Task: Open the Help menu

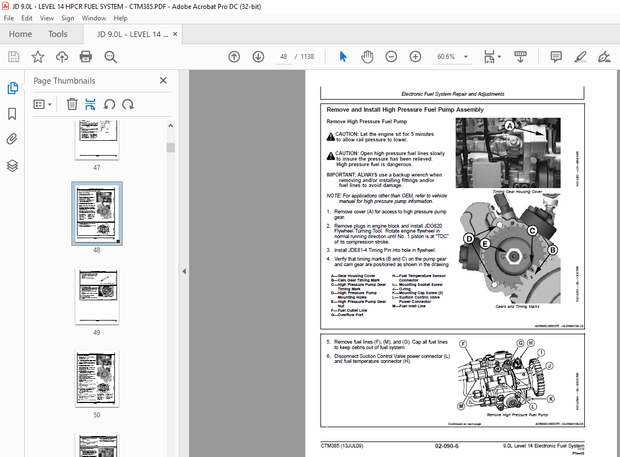Action: pyautogui.click(x=120, y=18)
